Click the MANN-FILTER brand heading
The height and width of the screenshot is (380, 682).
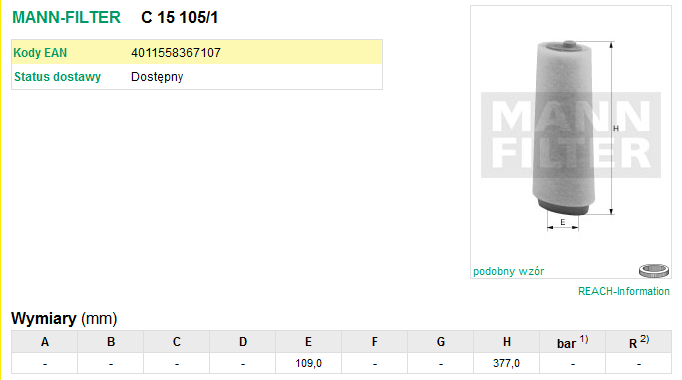66,17
